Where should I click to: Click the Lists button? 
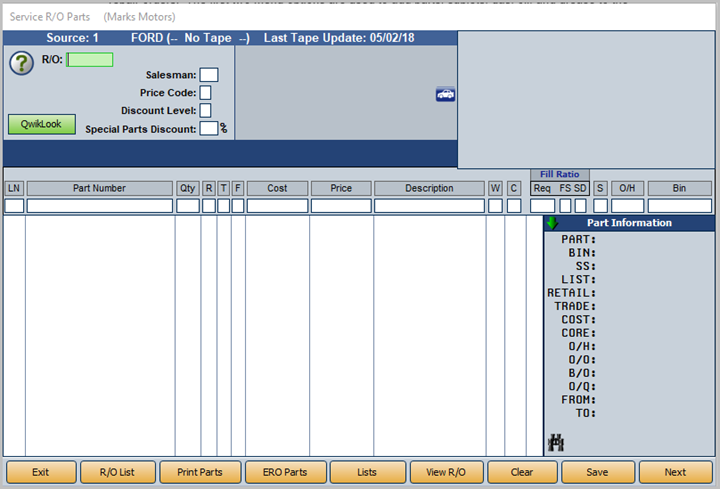pos(367,472)
